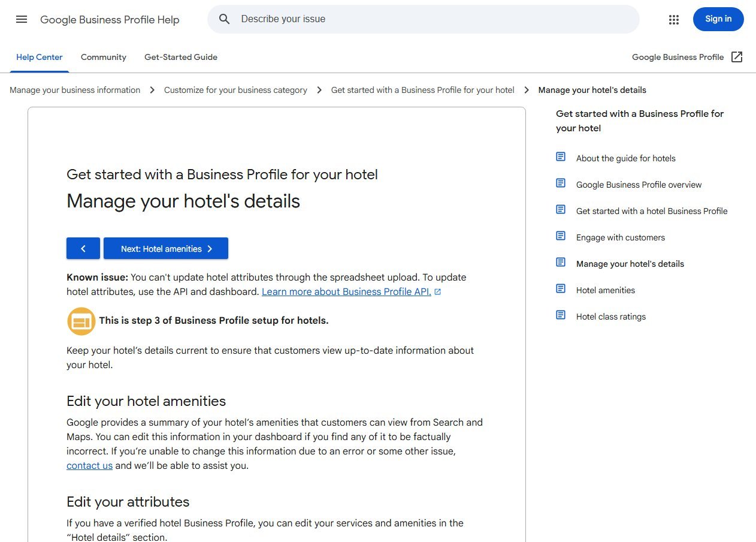
Task: Click the document icon for Get started with a hotel Business Profile
Action: pyautogui.click(x=561, y=209)
